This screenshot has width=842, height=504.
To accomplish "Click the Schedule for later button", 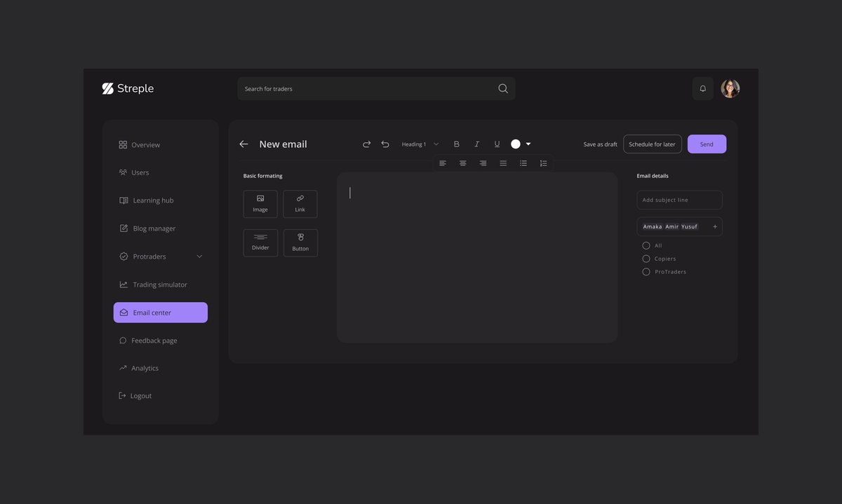I will tap(653, 144).
